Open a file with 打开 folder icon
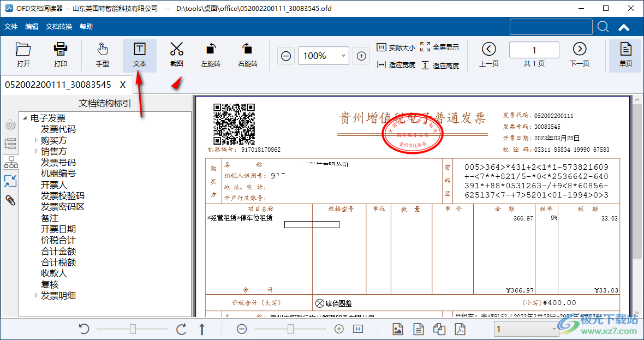 click(x=23, y=56)
